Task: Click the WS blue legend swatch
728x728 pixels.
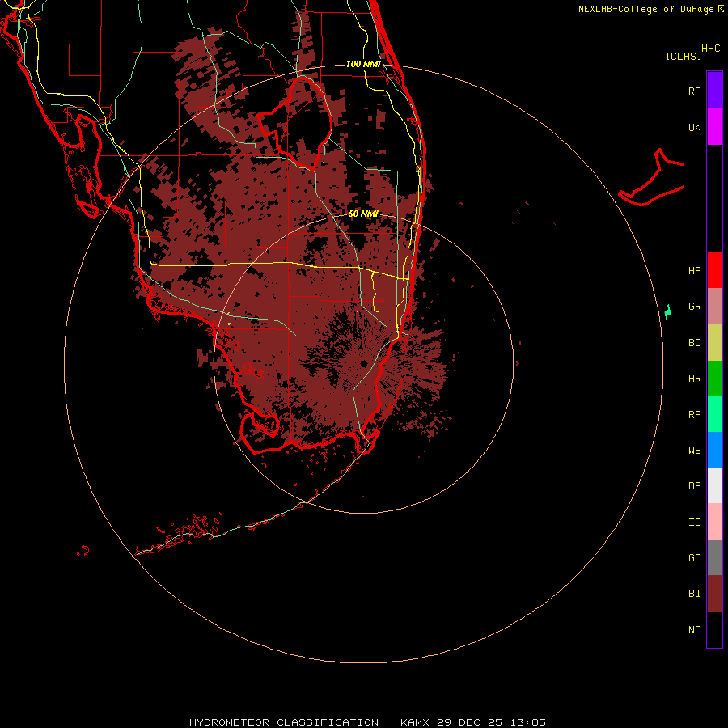Action: 714,450
